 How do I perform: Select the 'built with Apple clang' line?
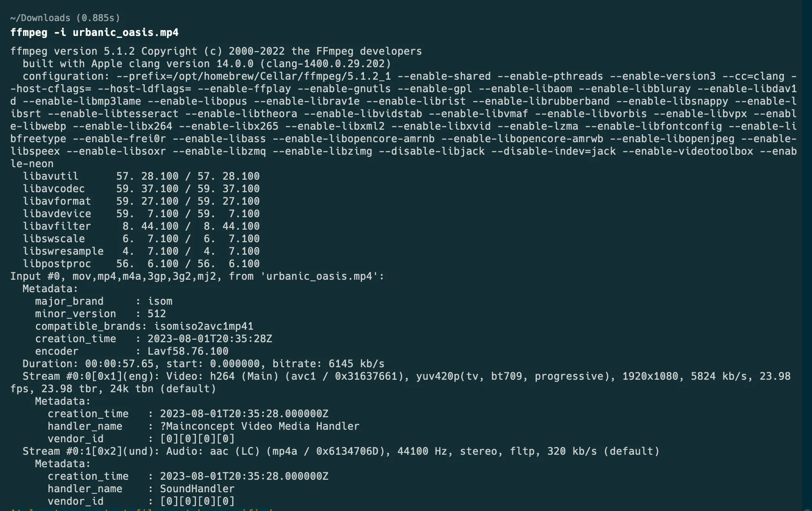[x=207, y=64]
